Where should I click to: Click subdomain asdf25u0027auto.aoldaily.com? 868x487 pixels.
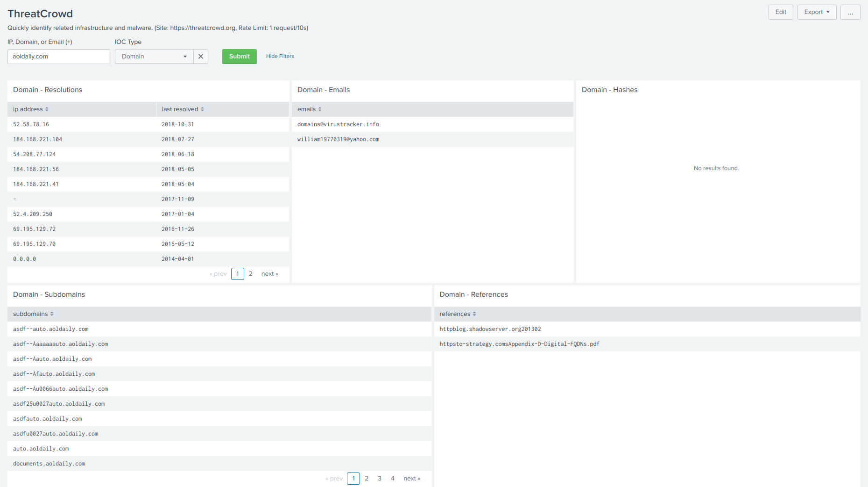click(x=59, y=404)
